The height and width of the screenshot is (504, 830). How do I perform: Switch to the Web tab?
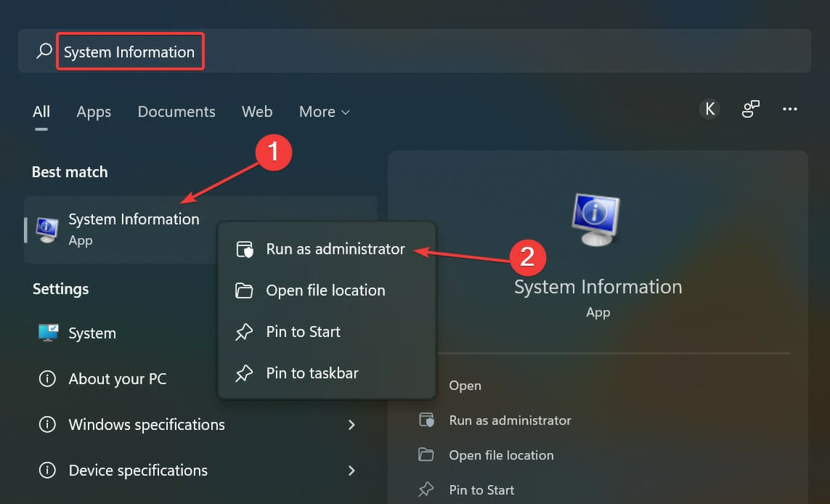257,112
